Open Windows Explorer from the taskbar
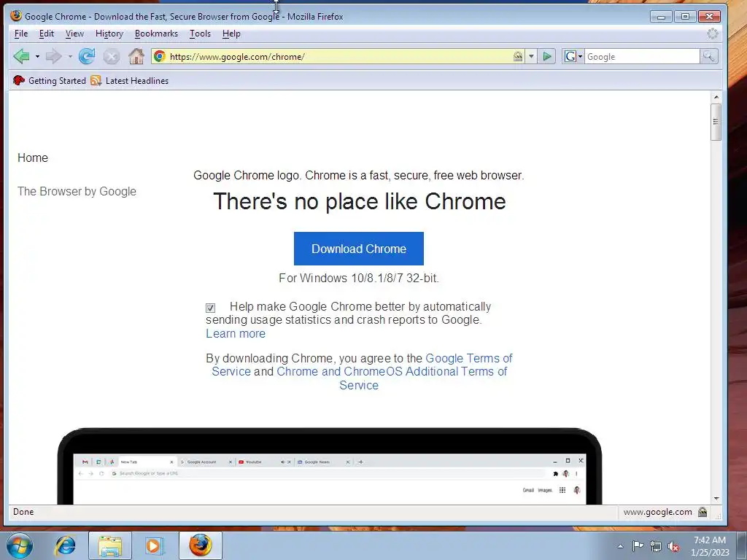The width and height of the screenshot is (747, 560). tap(110, 545)
